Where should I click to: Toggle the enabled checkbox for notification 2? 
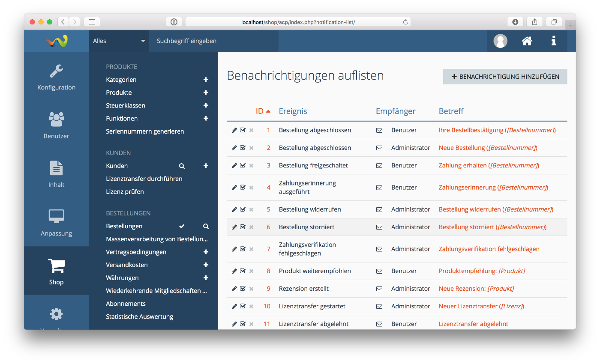(x=243, y=148)
